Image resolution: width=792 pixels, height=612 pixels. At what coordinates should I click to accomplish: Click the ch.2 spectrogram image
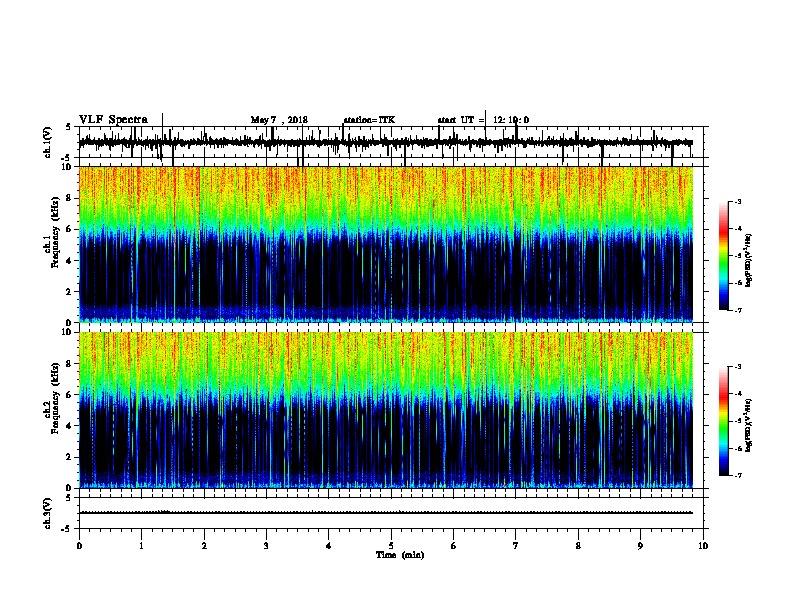coord(386,410)
